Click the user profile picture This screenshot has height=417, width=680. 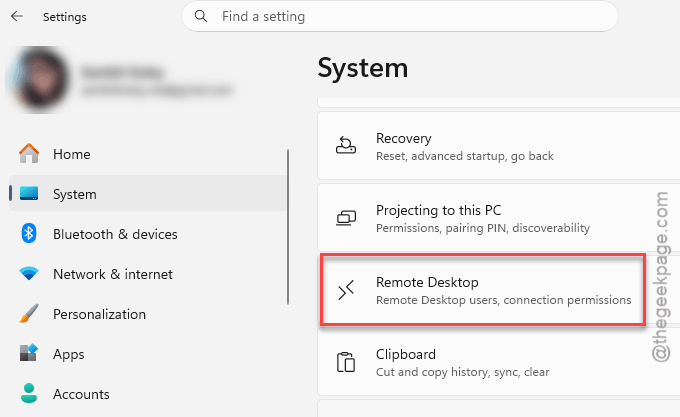click(38, 80)
